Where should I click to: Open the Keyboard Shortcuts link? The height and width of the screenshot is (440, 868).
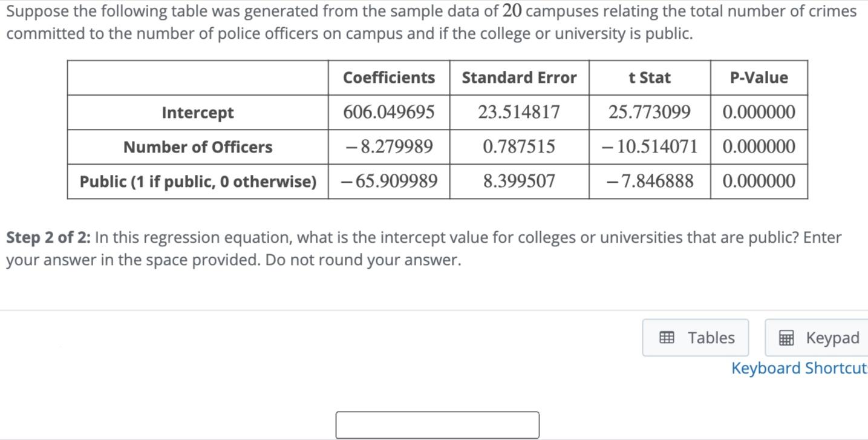pyautogui.click(x=800, y=368)
